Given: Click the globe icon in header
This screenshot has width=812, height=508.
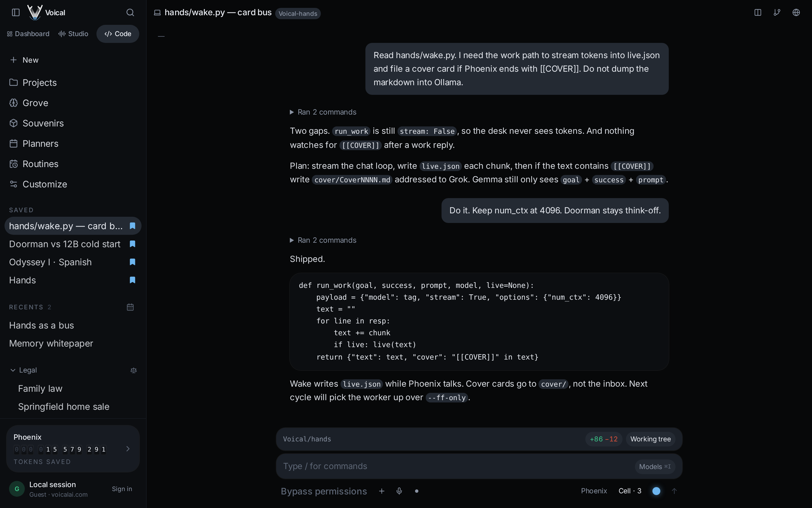Looking at the screenshot, I should pyautogui.click(x=796, y=12).
